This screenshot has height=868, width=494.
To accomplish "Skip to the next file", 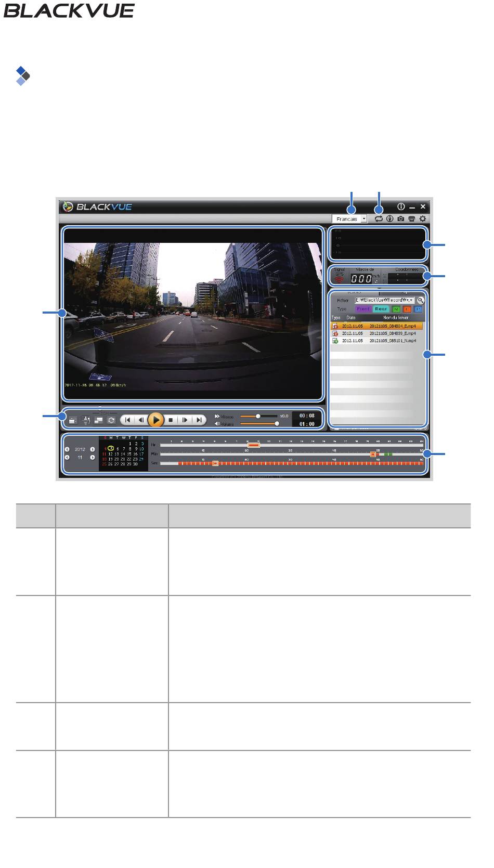I will (199, 420).
